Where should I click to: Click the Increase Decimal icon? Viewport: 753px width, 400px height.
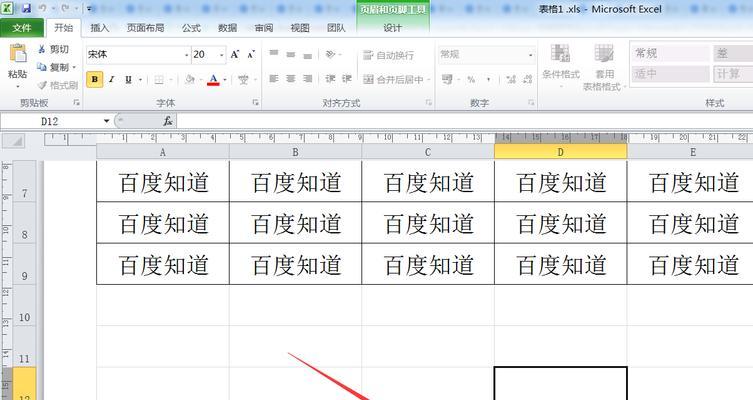511,79
